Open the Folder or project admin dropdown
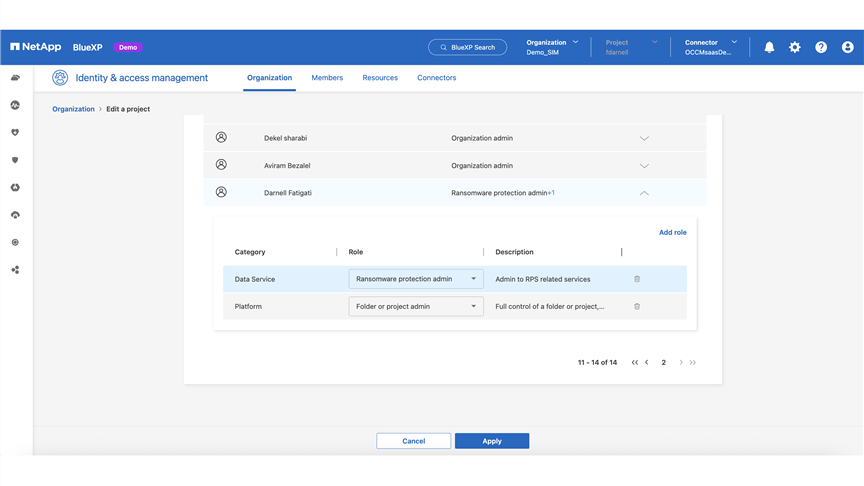This screenshot has height=486, width=864. coord(416,306)
